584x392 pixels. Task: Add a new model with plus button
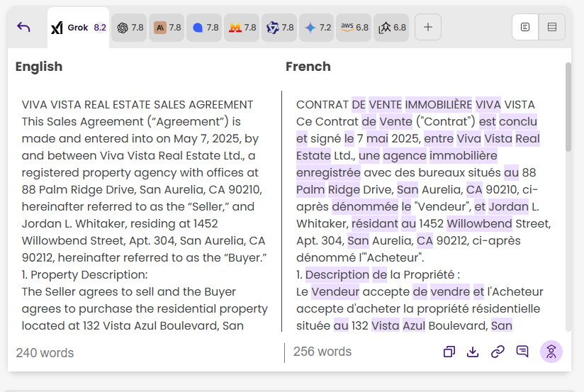[427, 28]
